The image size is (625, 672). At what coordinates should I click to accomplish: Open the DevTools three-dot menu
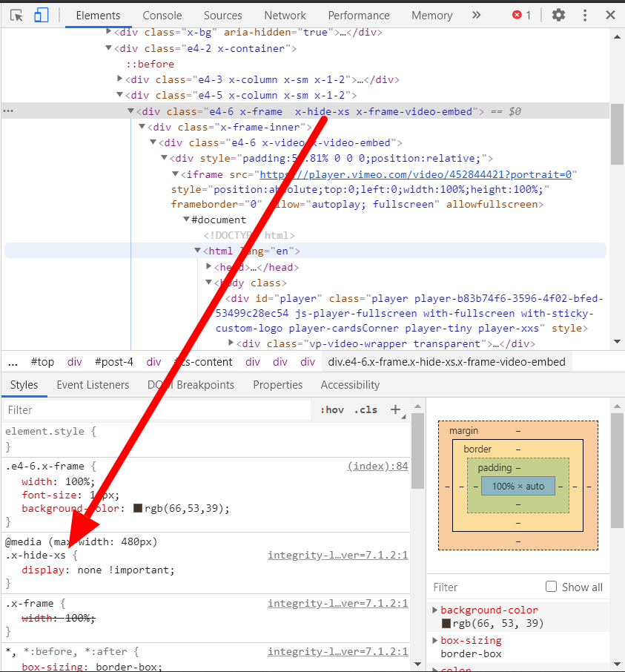[x=585, y=16]
